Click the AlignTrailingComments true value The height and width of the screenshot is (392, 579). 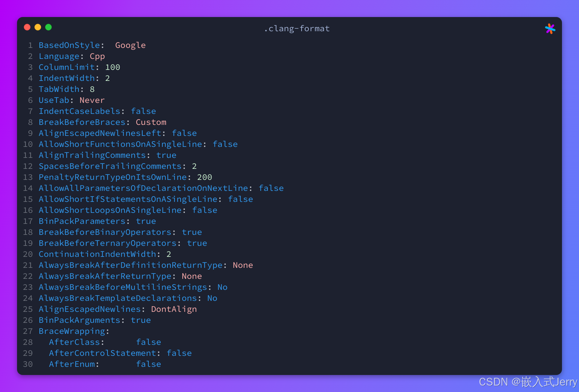tap(166, 155)
